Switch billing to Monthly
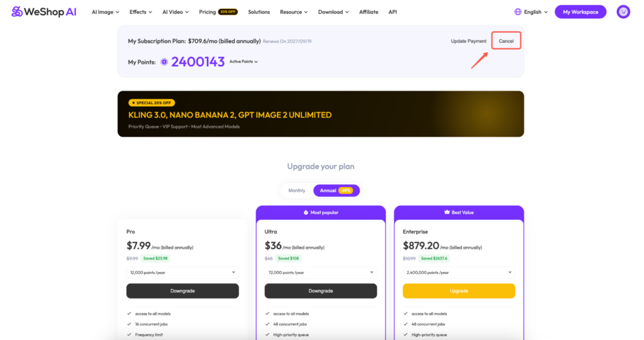This screenshot has width=644, height=340. [297, 190]
